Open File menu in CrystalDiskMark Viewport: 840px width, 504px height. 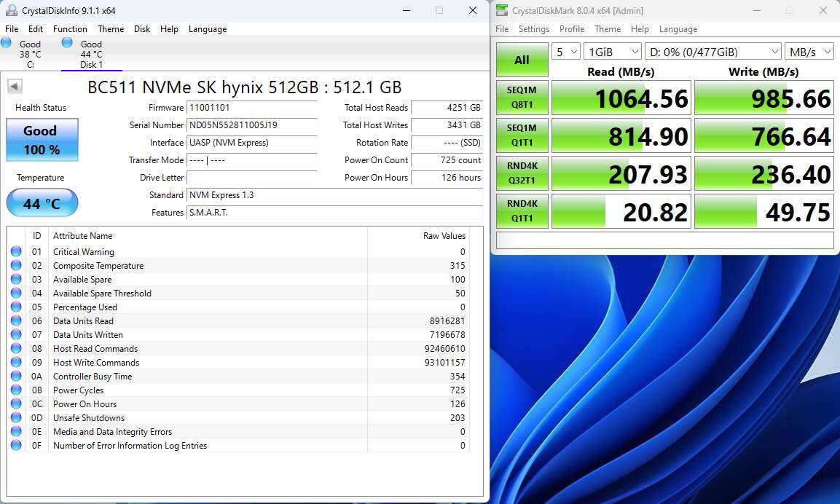click(502, 29)
